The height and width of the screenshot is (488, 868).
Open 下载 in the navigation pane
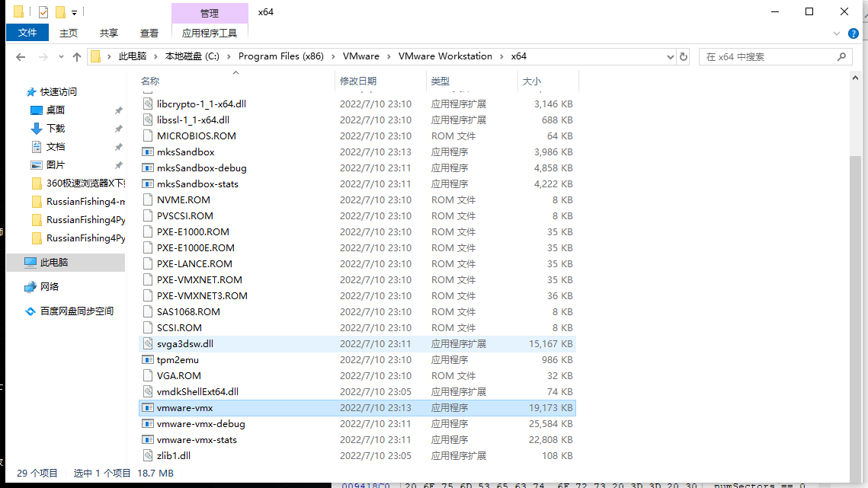[x=56, y=129]
